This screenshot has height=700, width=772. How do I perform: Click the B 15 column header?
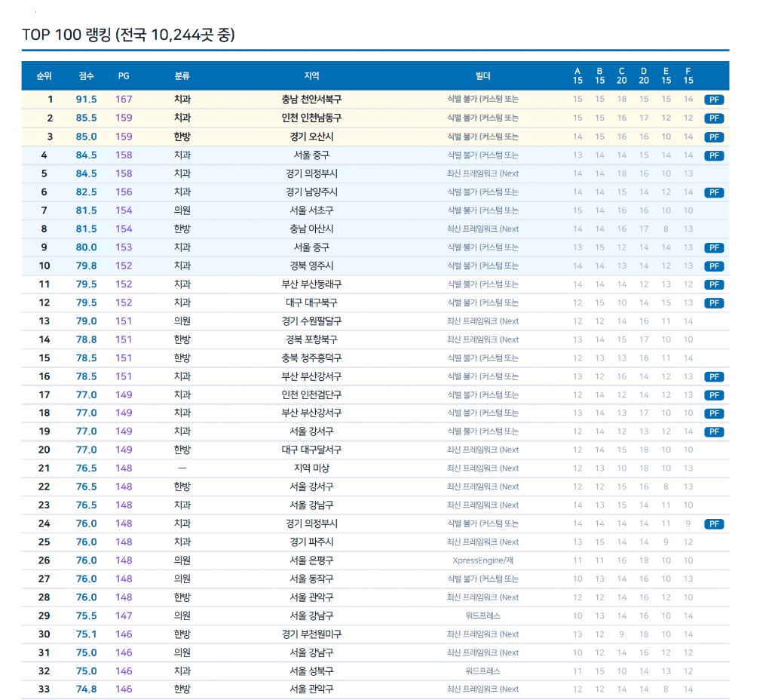click(599, 76)
